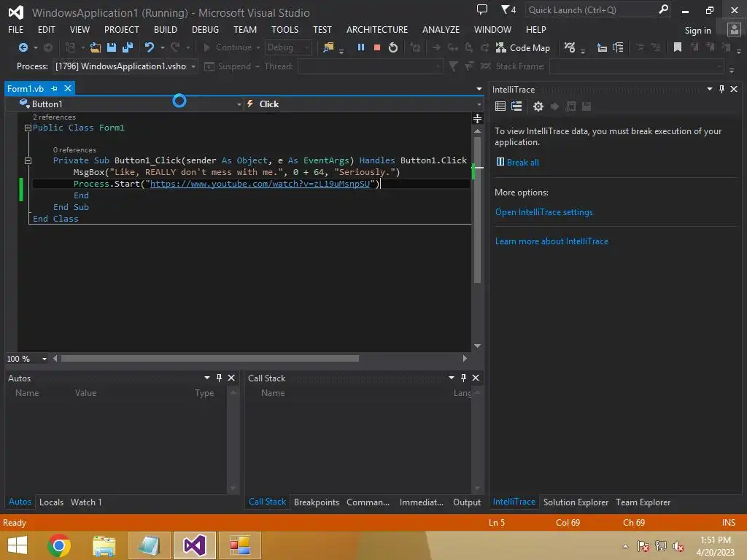
Task: Click the Find in Files toolbar icon
Action: coord(328,47)
